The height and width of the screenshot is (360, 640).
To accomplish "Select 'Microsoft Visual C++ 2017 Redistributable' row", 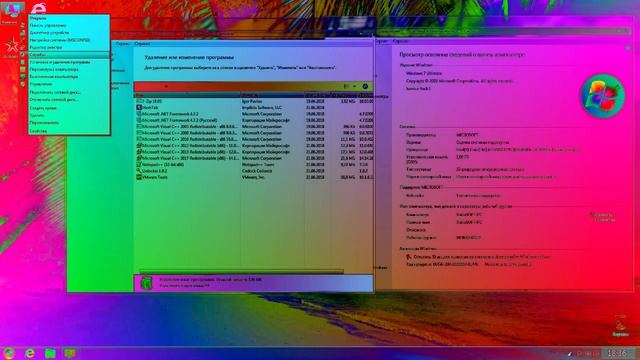I will click(254, 158).
